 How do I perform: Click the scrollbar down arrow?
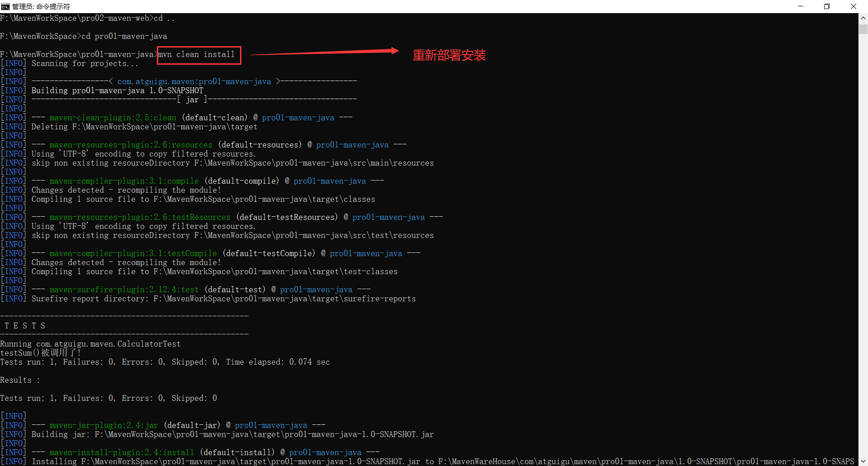coord(863,461)
